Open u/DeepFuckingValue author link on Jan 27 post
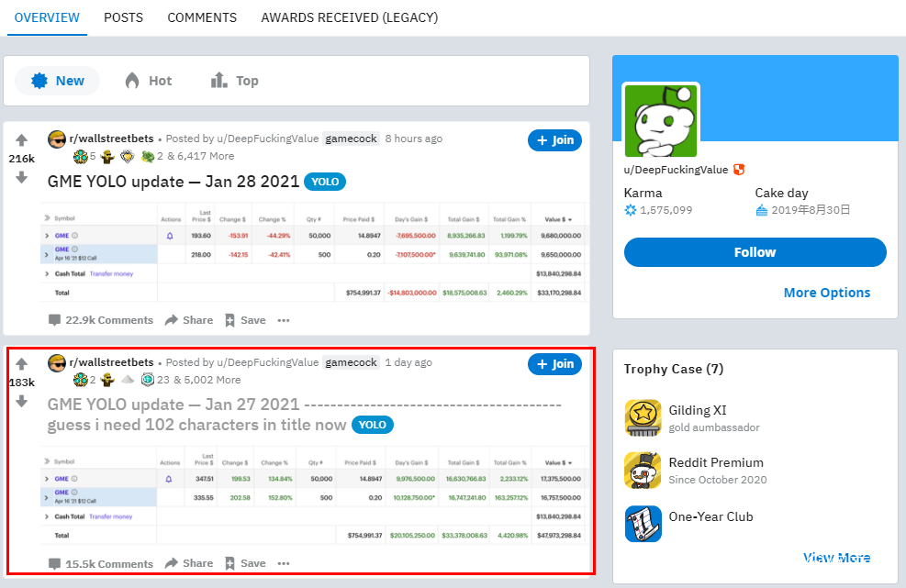The image size is (906, 588). [267, 362]
